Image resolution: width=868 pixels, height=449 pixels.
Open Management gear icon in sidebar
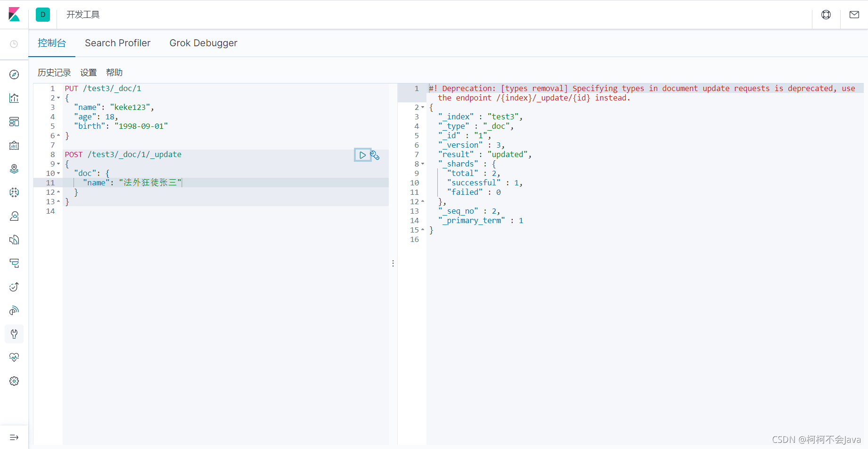click(x=14, y=381)
